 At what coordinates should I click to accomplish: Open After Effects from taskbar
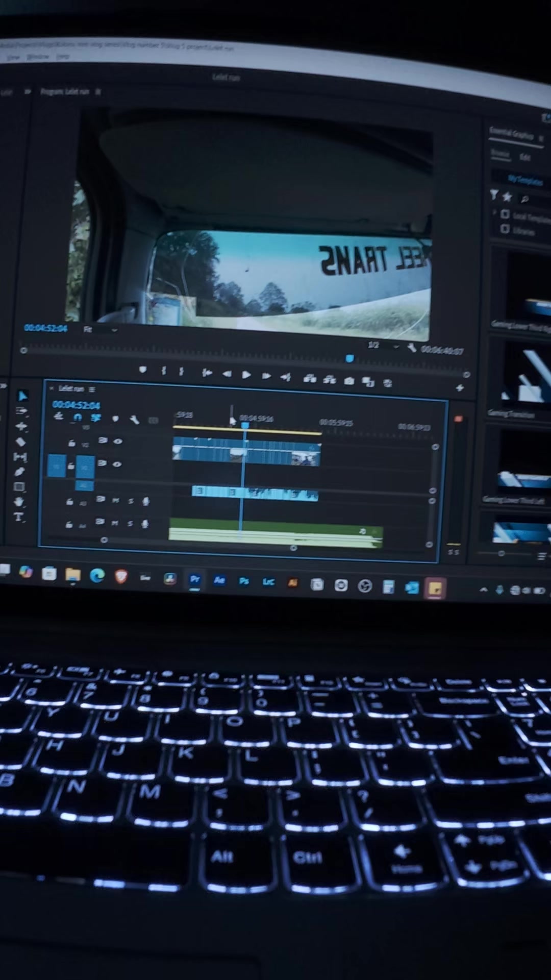[219, 580]
